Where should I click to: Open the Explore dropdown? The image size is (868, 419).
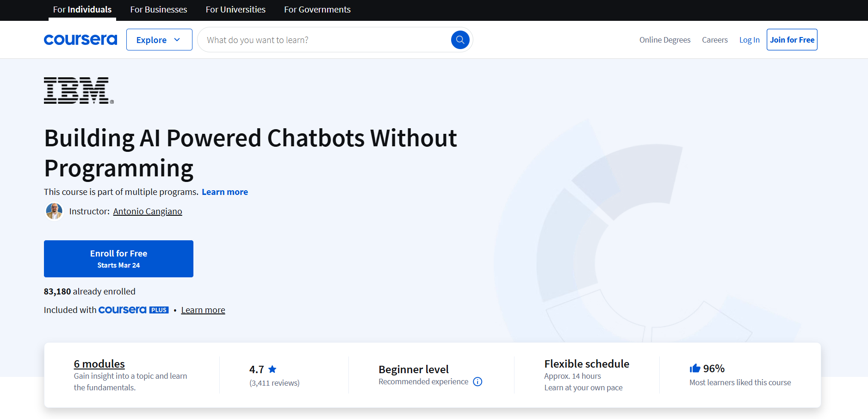pyautogui.click(x=159, y=40)
